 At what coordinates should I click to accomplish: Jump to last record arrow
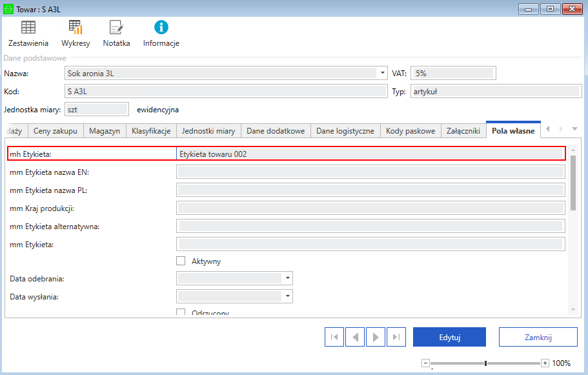click(x=396, y=337)
